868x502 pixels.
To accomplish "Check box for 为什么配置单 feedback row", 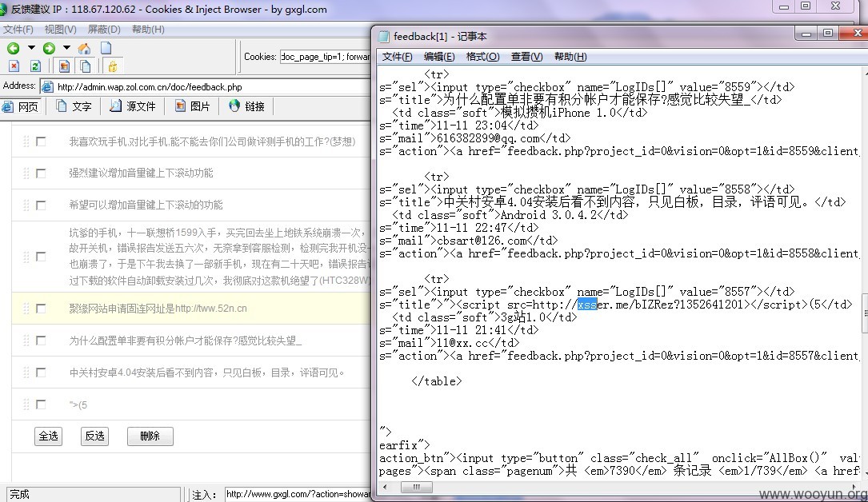I will 41,341.
